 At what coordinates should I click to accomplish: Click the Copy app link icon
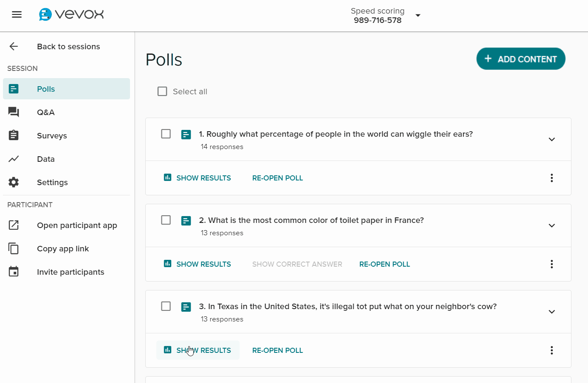tap(14, 248)
